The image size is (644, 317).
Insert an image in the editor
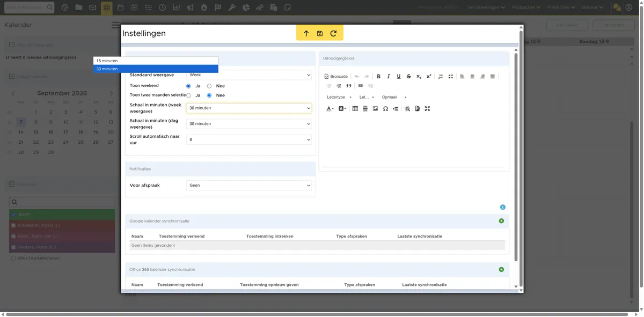tap(376, 109)
